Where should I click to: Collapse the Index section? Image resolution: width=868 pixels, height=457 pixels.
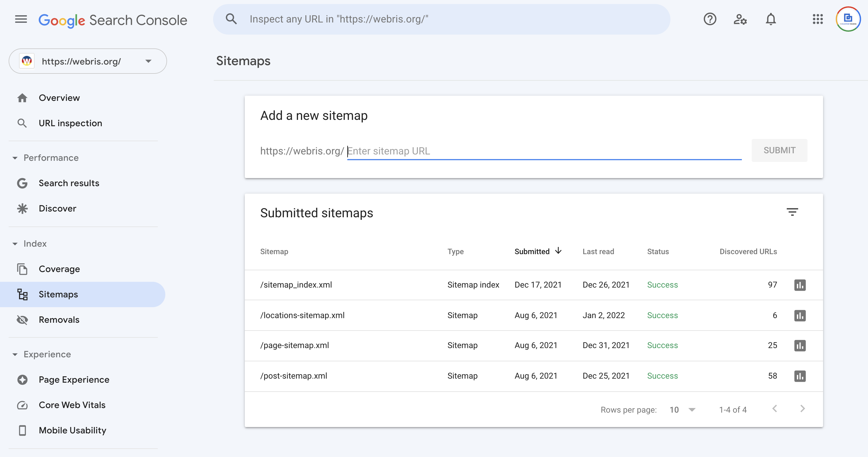[15, 244]
